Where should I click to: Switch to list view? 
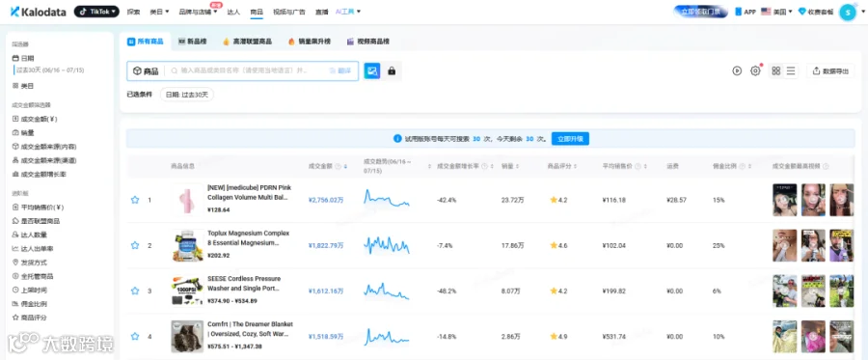tap(791, 70)
